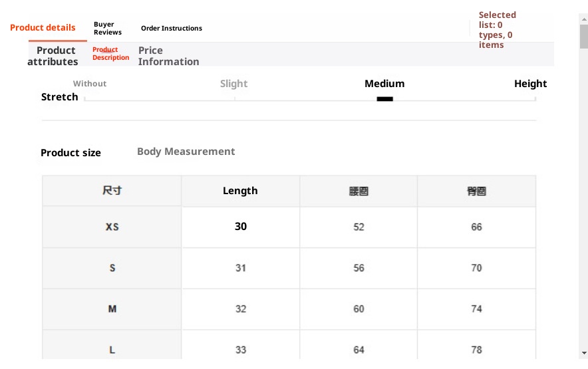Switch to the Buyer Reviews tab

coord(108,29)
